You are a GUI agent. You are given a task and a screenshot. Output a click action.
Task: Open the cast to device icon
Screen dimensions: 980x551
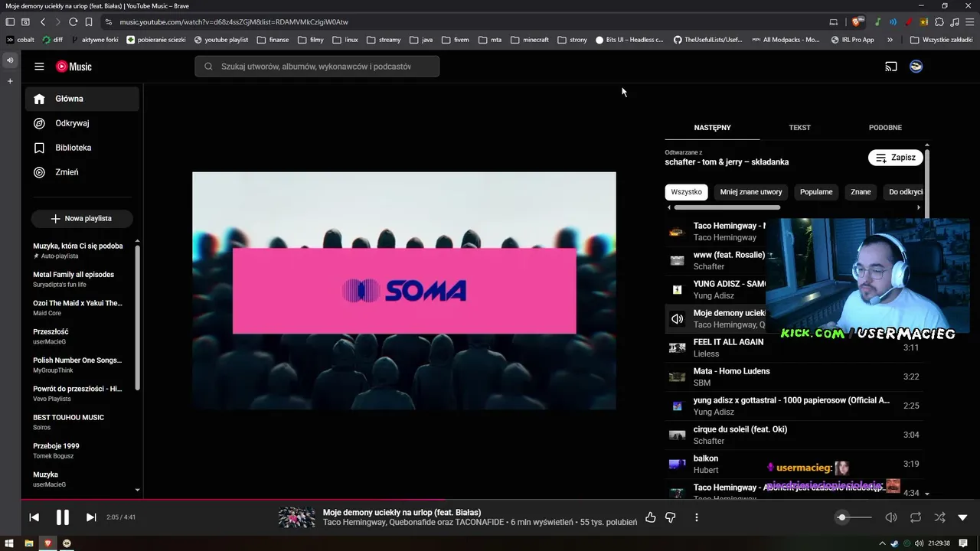[x=891, y=67]
